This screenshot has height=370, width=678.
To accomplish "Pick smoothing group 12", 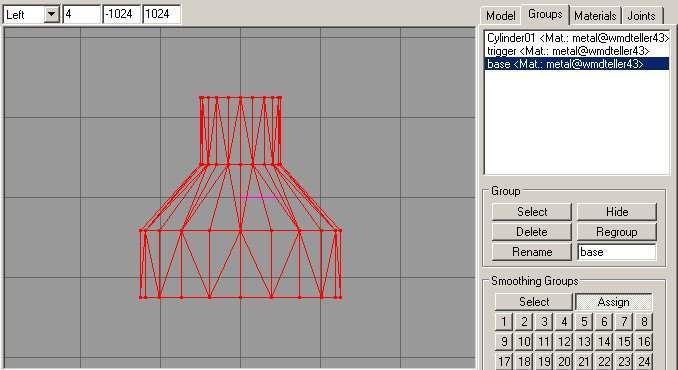I will tap(564, 341).
